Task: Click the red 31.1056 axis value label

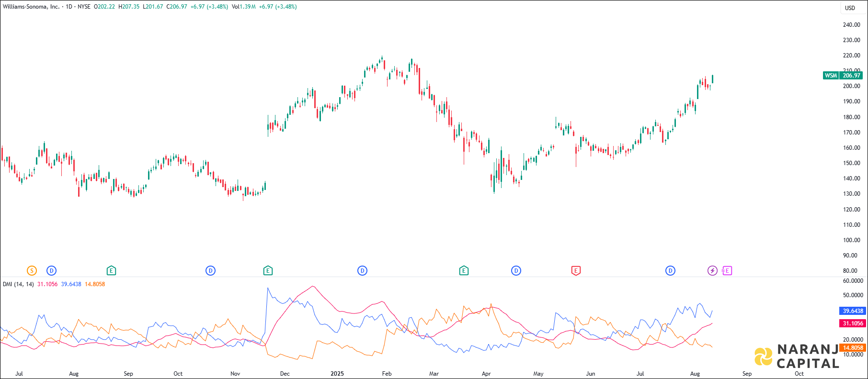Action: click(x=853, y=323)
